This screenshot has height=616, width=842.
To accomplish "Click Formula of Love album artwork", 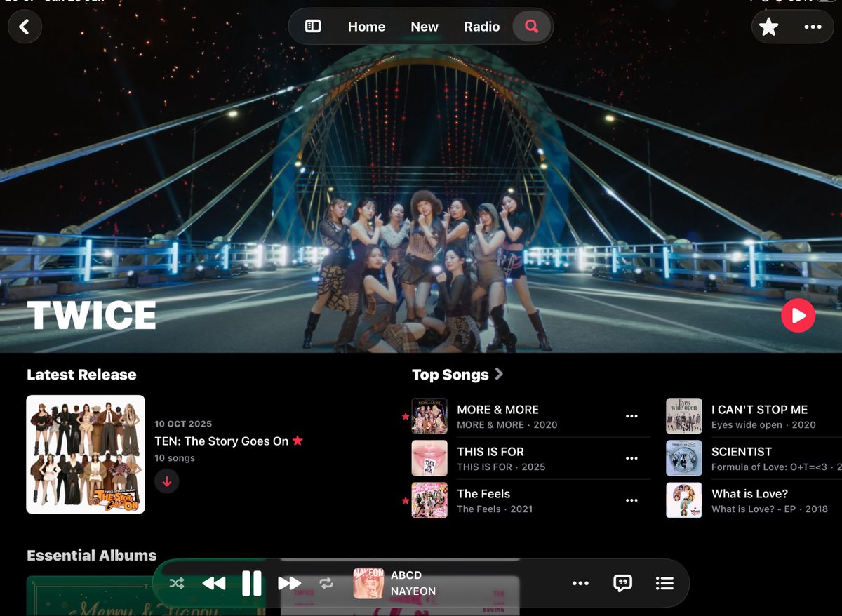I will click(x=684, y=458).
